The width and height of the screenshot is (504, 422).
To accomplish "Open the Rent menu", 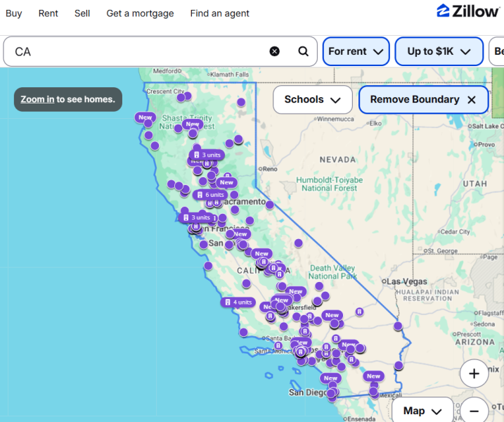I will coord(49,13).
